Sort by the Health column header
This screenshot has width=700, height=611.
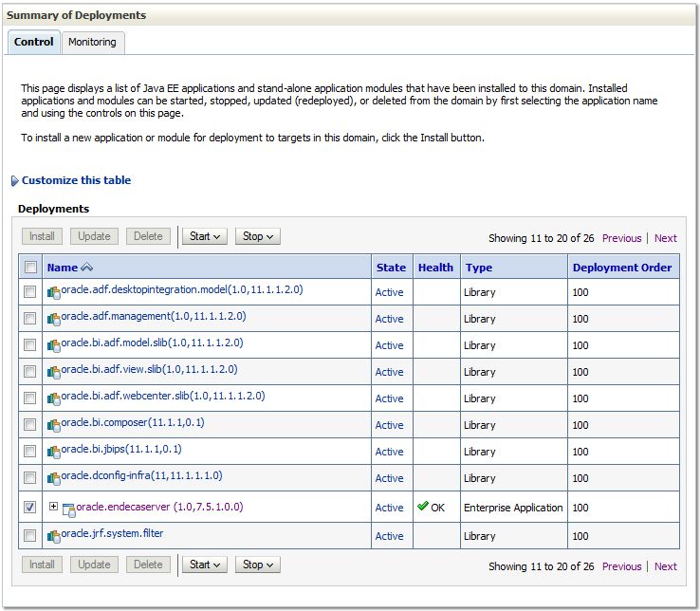(x=435, y=268)
